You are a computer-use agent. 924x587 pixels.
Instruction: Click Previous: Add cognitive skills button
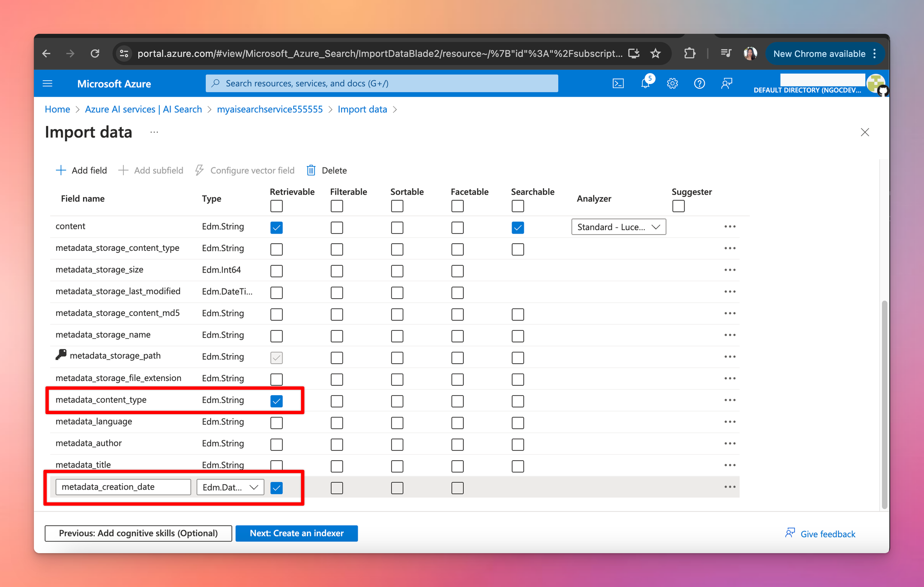pos(138,533)
